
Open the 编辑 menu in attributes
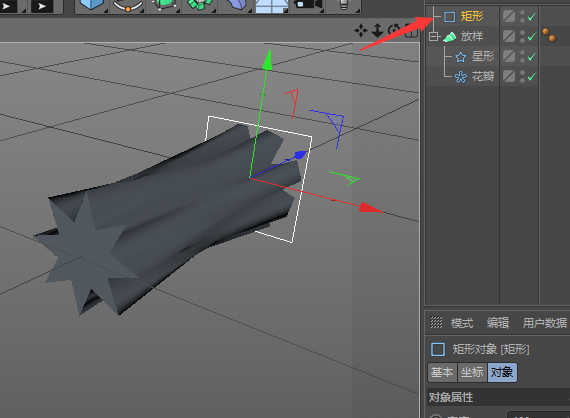coord(498,323)
